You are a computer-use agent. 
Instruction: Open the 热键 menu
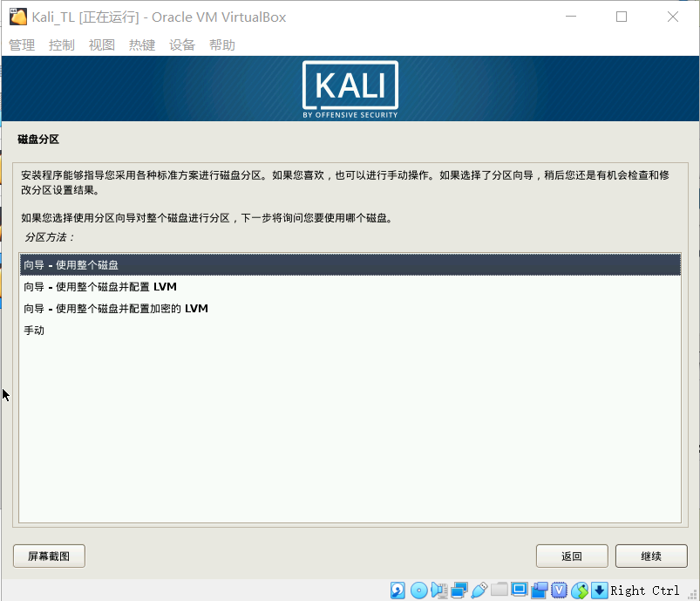tap(142, 44)
